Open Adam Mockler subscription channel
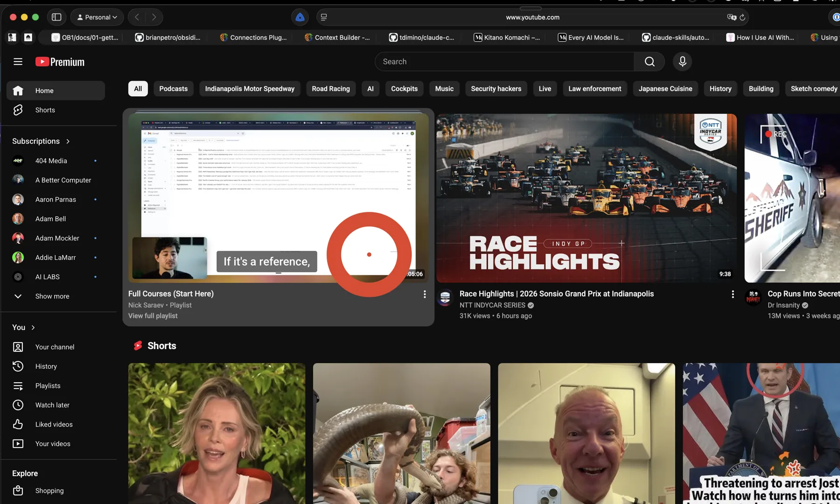This screenshot has width=840, height=504. coord(56,238)
